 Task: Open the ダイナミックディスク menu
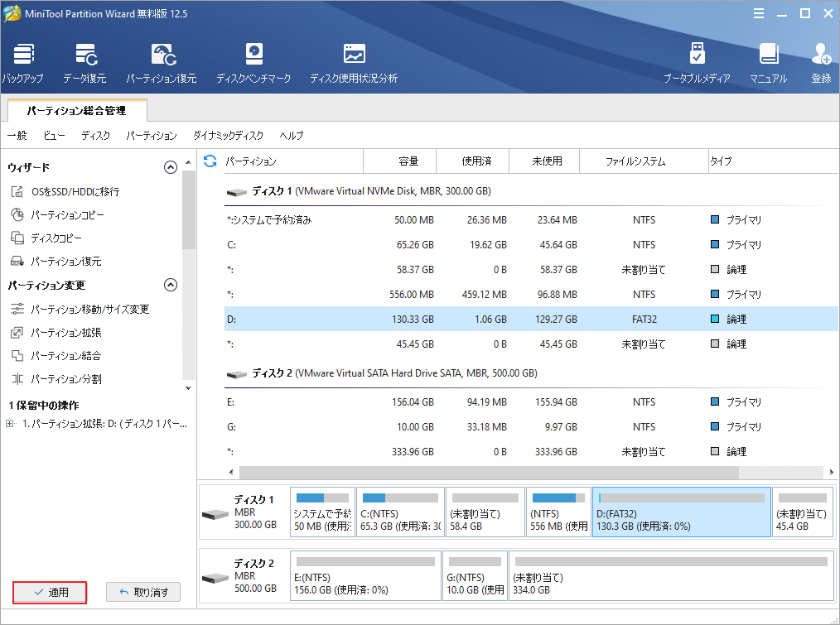tap(228, 136)
